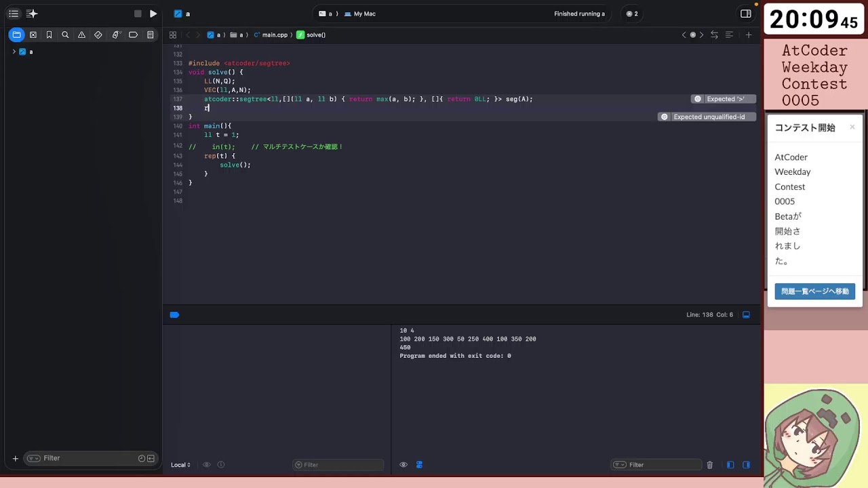This screenshot has width=868, height=488.
Task: Toggle source-controlled files filter icon
Action: click(151, 458)
